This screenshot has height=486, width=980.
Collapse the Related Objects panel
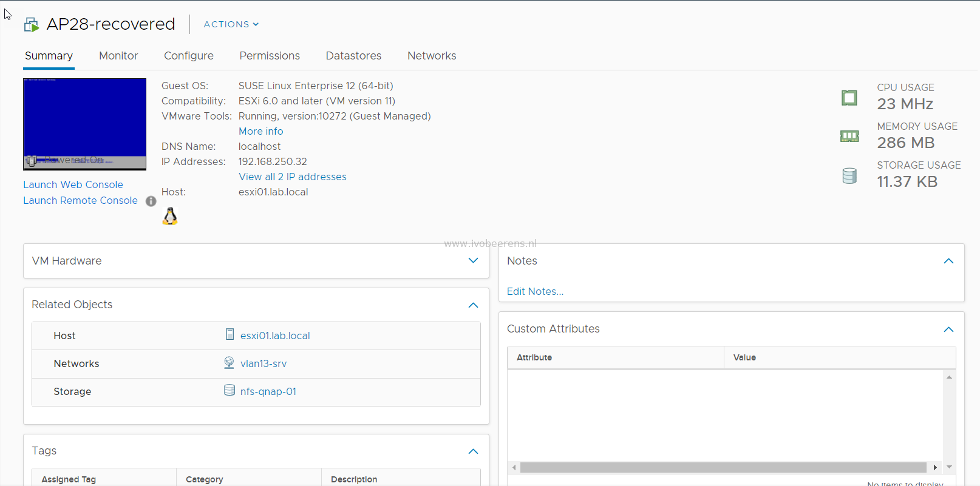click(474, 305)
